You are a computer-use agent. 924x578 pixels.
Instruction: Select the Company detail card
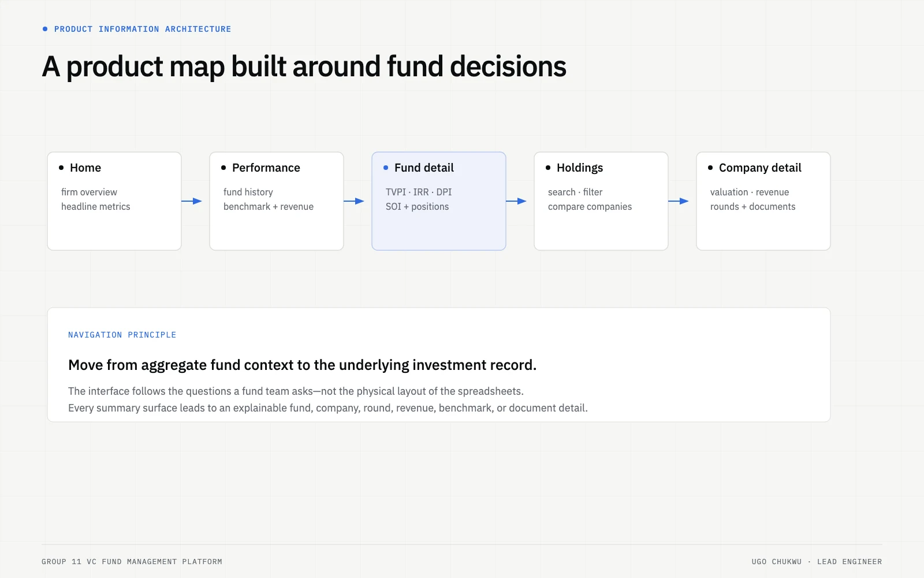(763, 201)
